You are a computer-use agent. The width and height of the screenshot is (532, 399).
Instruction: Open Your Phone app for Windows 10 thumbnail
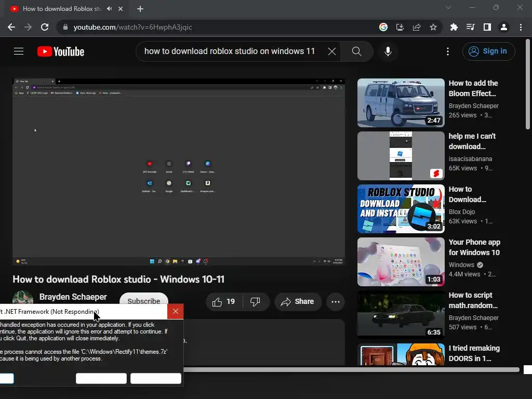pos(401,262)
